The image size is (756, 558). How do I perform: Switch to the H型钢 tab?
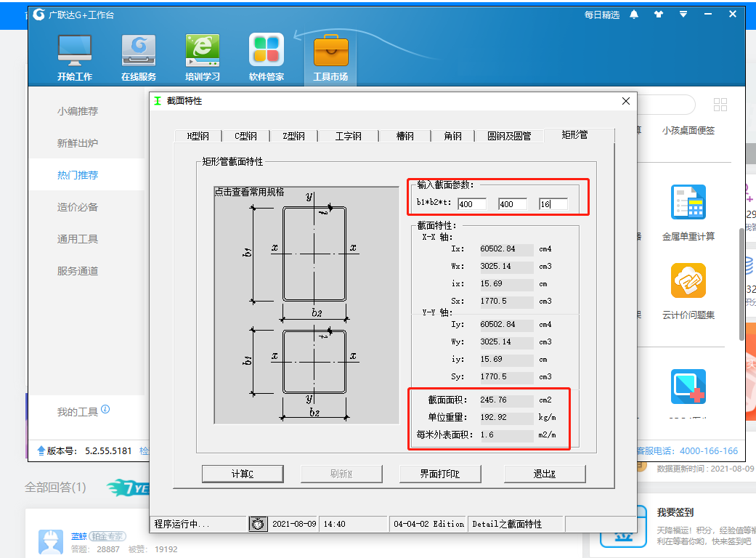[x=198, y=136]
